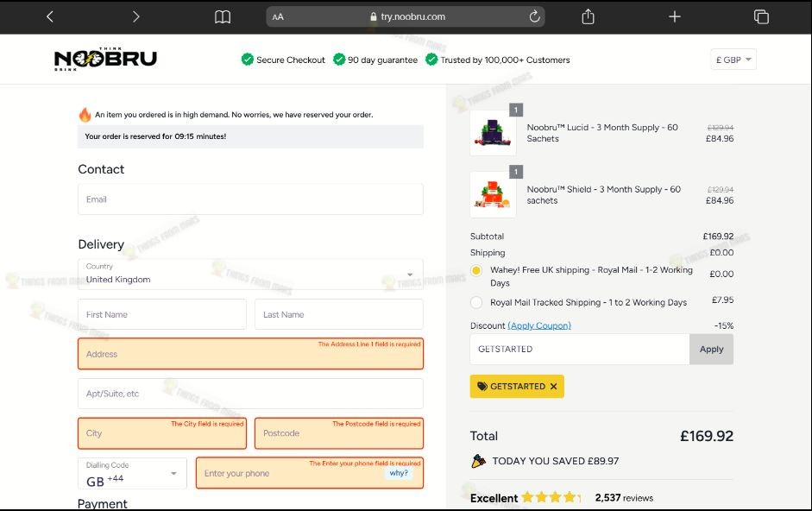Click the -15% discount value
The width and height of the screenshot is (812, 511).
point(724,325)
